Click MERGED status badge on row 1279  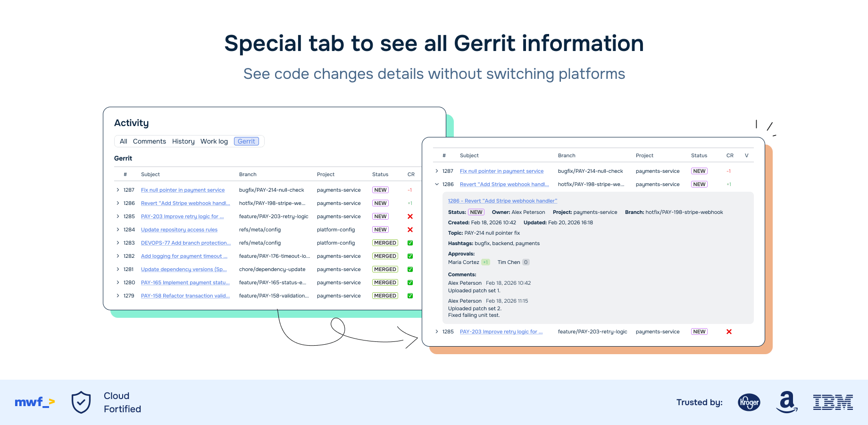coord(385,296)
